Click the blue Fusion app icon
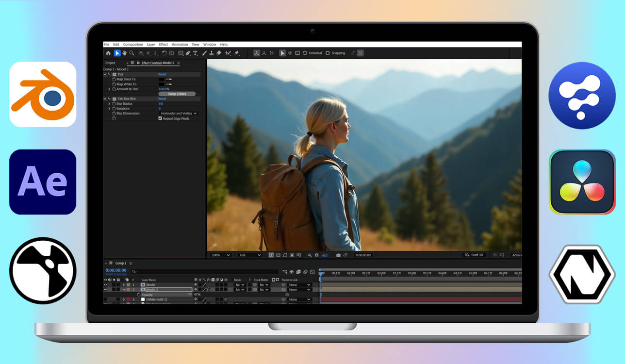Image resolution: width=625 pixels, height=364 pixels. point(582,96)
